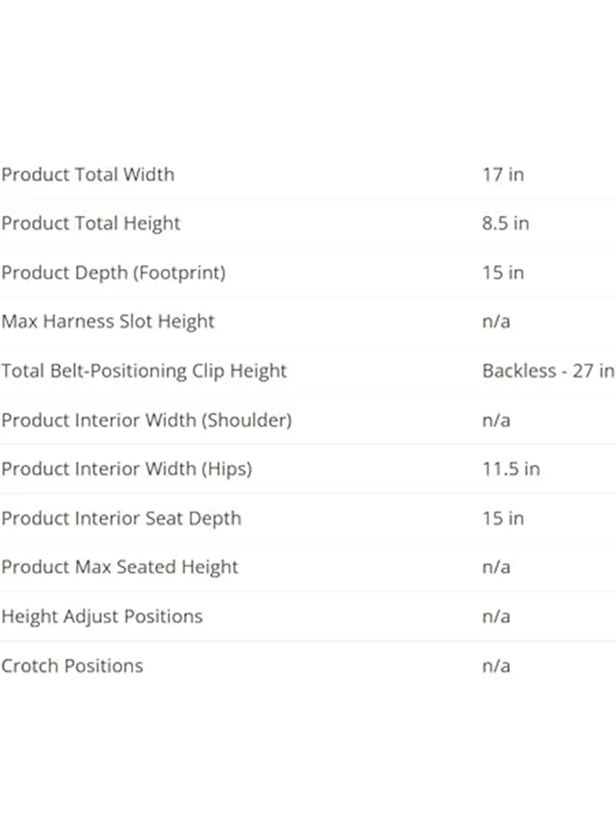The width and height of the screenshot is (616, 840).
Task: Select the Crotch Positions label
Action: pyautogui.click(x=72, y=666)
